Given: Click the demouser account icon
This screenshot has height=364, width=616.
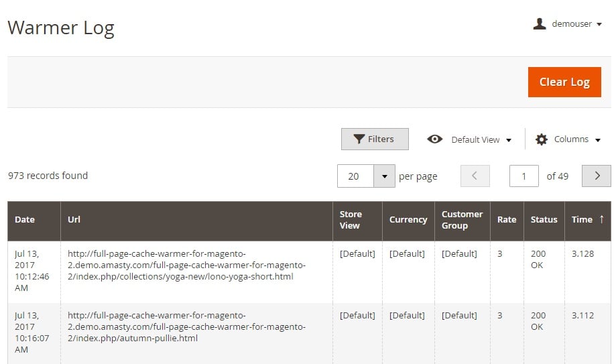Looking at the screenshot, I should click(x=540, y=23).
